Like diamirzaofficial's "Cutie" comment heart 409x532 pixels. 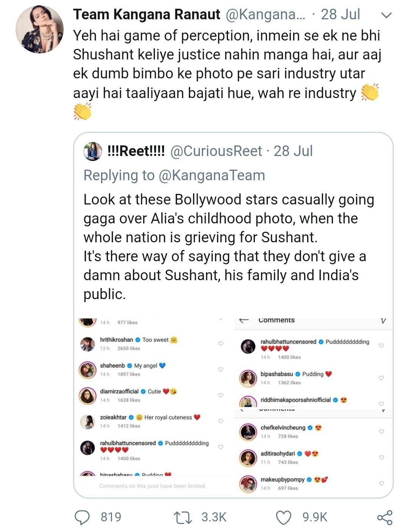(x=221, y=395)
